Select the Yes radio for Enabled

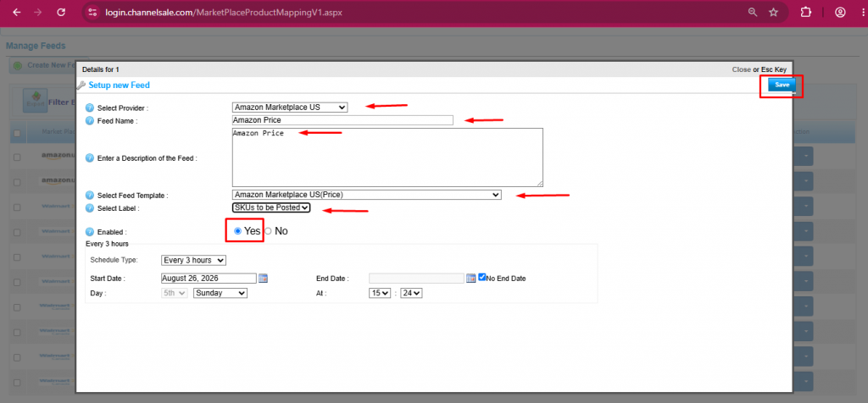[238, 231]
